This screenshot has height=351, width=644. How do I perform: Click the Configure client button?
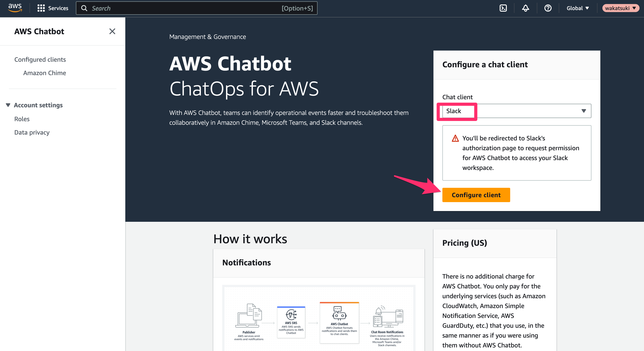point(476,195)
